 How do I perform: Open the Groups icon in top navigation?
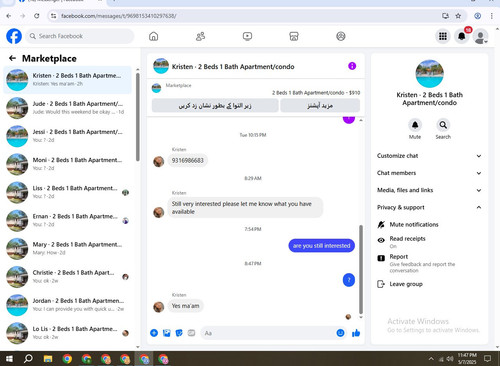coord(341,36)
